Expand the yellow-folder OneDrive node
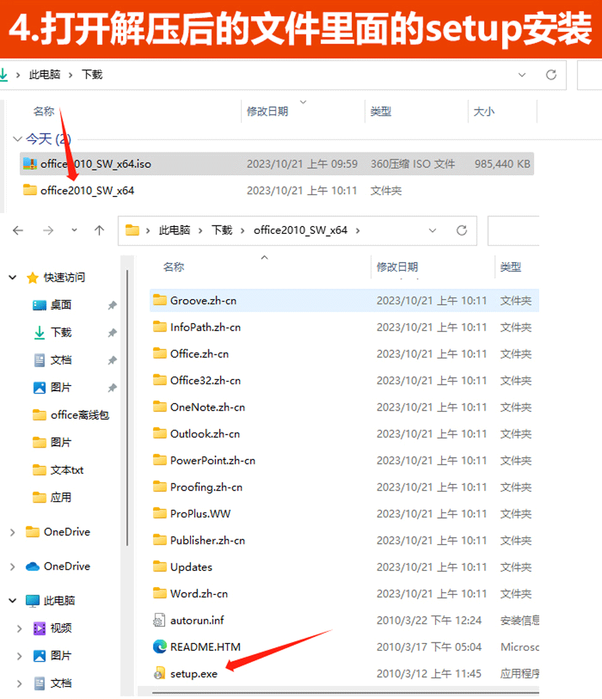This screenshot has height=700, width=602. coord(12,532)
